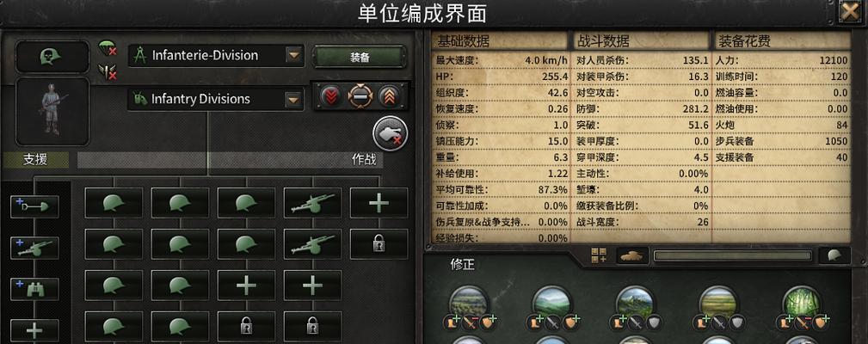This screenshot has width=868, height=344.
Task: Switch to the 作战 combat tab
Action: click(x=364, y=160)
